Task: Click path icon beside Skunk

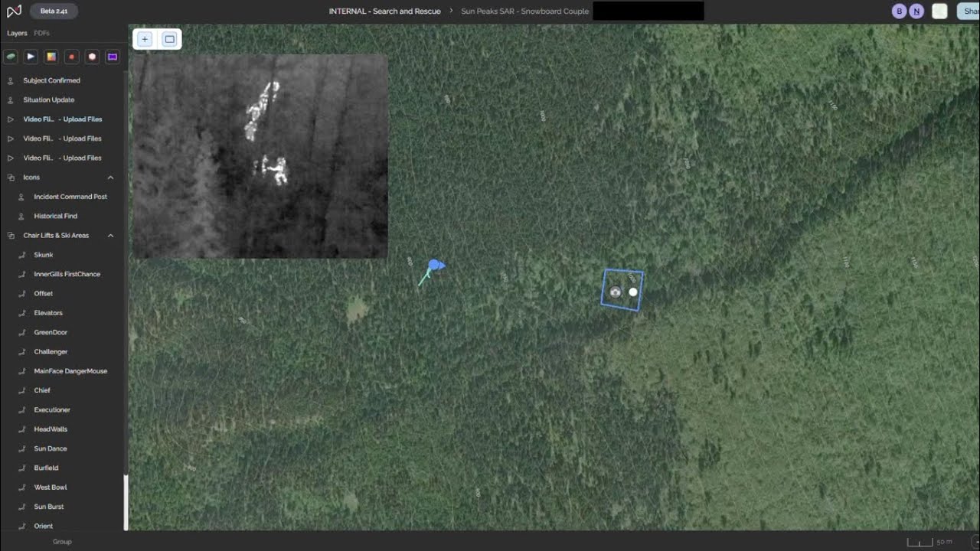Action: (x=21, y=255)
